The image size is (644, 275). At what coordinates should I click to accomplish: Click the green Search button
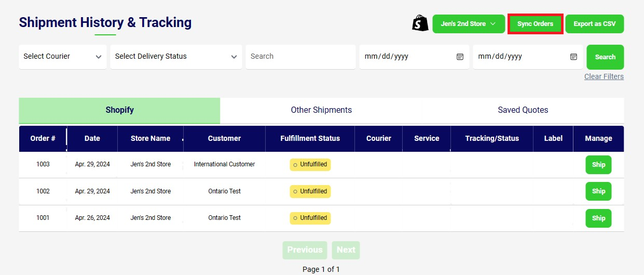coord(605,57)
